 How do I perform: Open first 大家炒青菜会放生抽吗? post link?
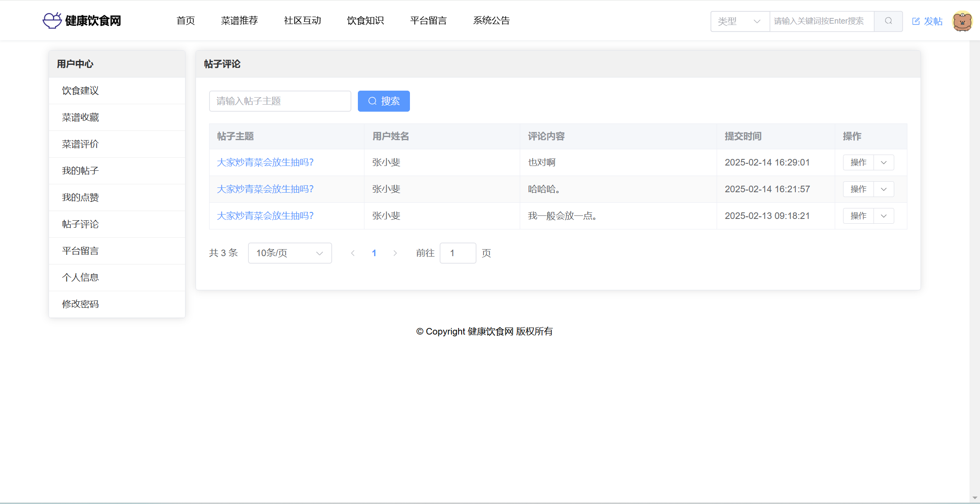point(265,162)
